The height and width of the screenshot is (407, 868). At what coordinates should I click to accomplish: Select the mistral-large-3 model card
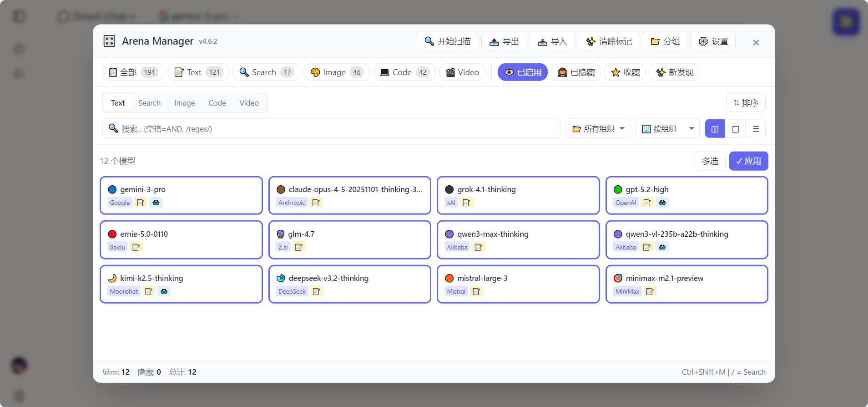point(518,284)
